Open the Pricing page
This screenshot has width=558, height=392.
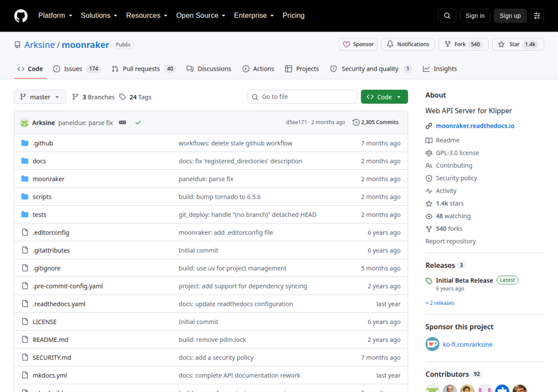pyautogui.click(x=294, y=16)
